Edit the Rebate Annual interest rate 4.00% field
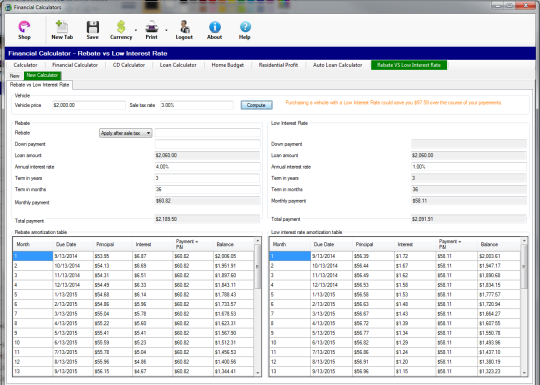 pos(208,167)
